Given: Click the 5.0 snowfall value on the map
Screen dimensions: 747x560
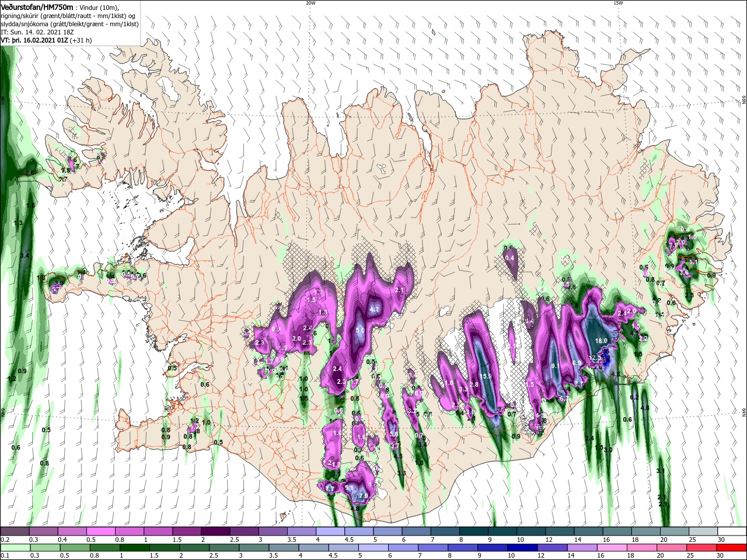Looking at the screenshot, I should point(360,330).
